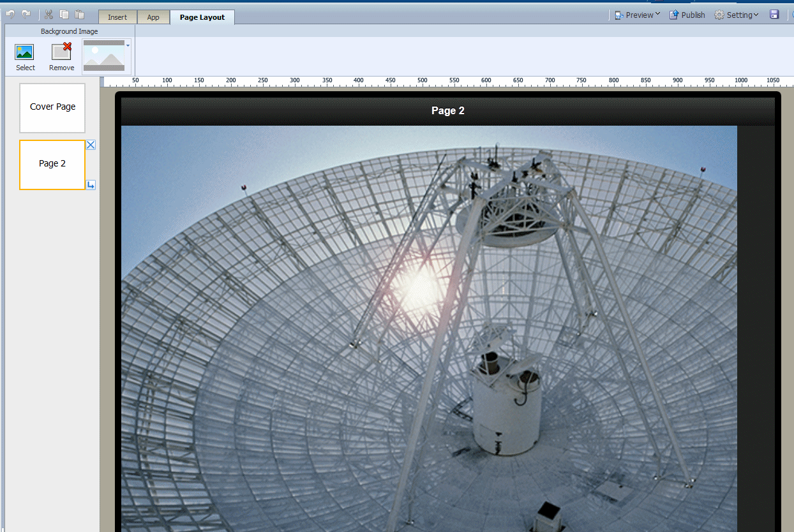Image resolution: width=794 pixels, height=532 pixels.
Task: Open the Preview dropdown menu
Action: (x=637, y=15)
